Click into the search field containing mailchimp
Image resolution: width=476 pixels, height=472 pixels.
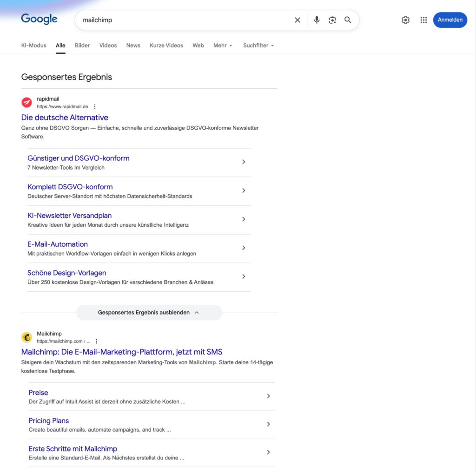tap(186, 20)
